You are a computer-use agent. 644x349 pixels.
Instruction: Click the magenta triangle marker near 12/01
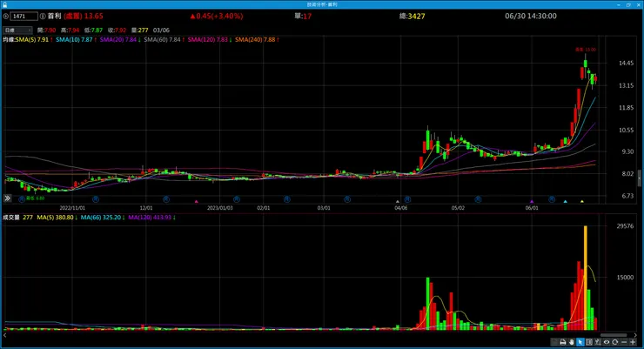coord(197,202)
